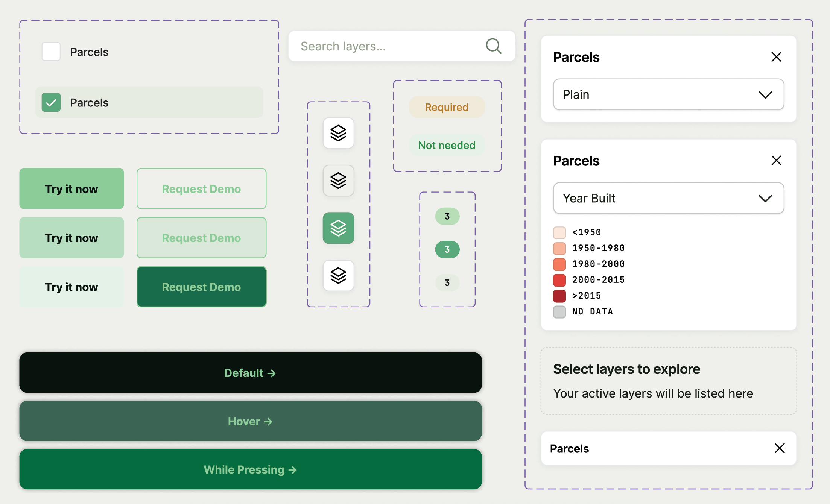The width and height of the screenshot is (830, 504).
Task: Click the top solid green Try it now button
Action: [x=71, y=188]
